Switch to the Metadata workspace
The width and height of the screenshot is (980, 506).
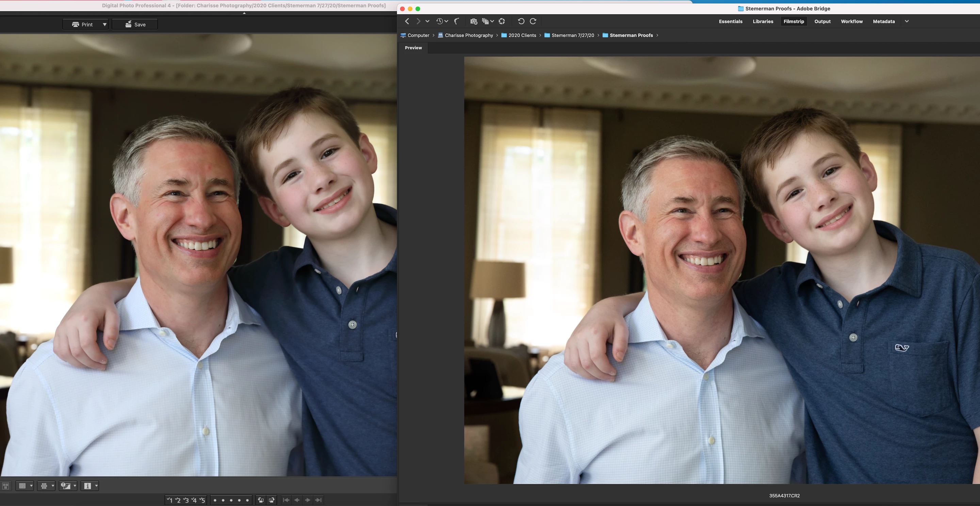click(x=883, y=21)
